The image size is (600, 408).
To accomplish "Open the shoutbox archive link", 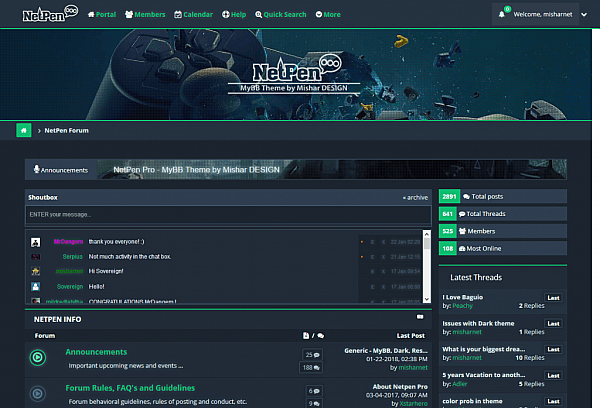I will [415, 197].
